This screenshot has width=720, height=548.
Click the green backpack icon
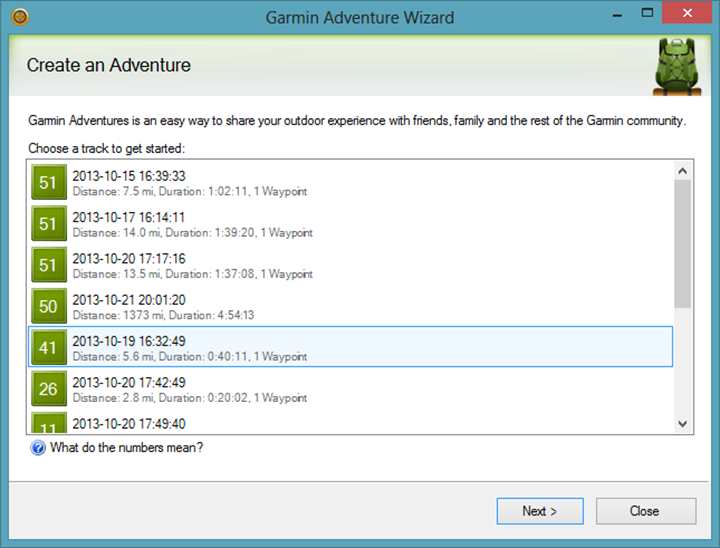[677, 67]
